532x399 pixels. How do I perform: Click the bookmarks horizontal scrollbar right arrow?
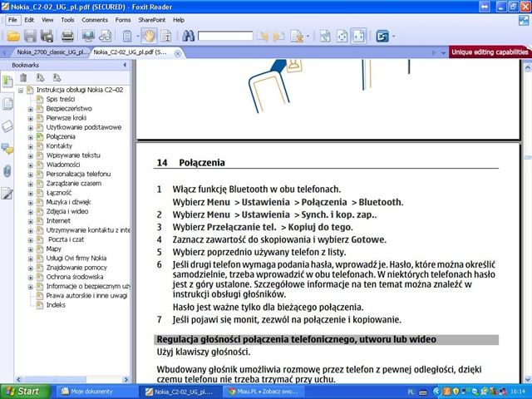(x=126, y=380)
